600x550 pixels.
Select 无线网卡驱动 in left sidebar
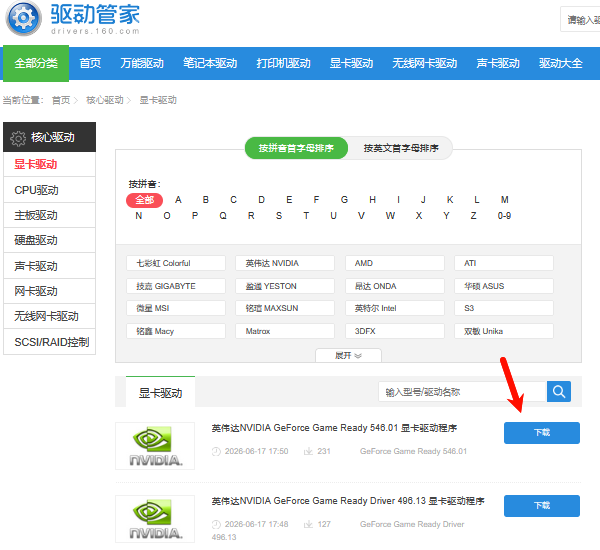coord(49,316)
